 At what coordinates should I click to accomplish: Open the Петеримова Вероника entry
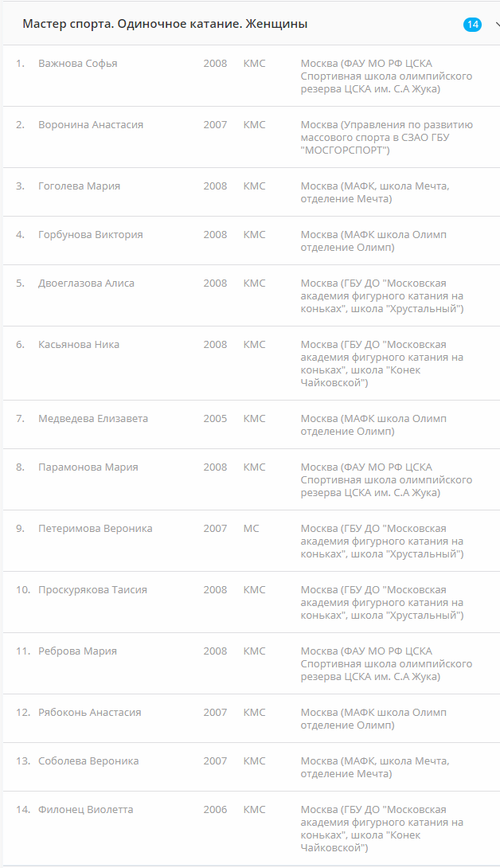point(96,529)
